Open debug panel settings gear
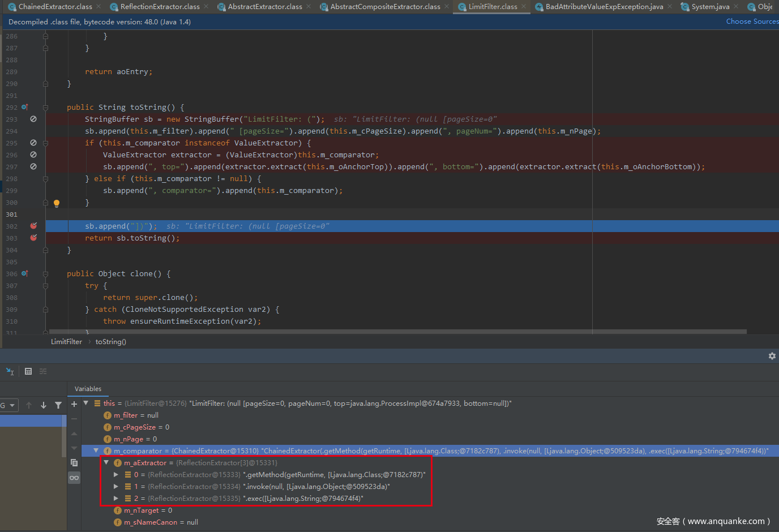The width and height of the screenshot is (779, 532). [772, 356]
